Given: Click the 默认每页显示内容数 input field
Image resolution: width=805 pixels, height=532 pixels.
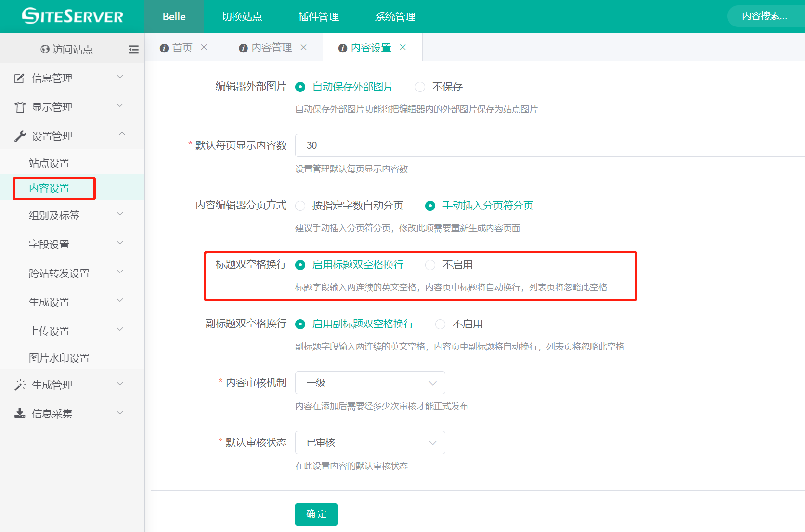Looking at the screenshot, I should tap(549, 145).
